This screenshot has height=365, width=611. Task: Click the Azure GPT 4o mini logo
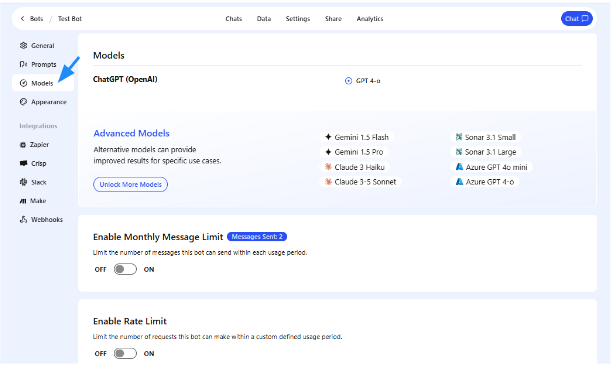pyautogui.click(x=459, y=167)
